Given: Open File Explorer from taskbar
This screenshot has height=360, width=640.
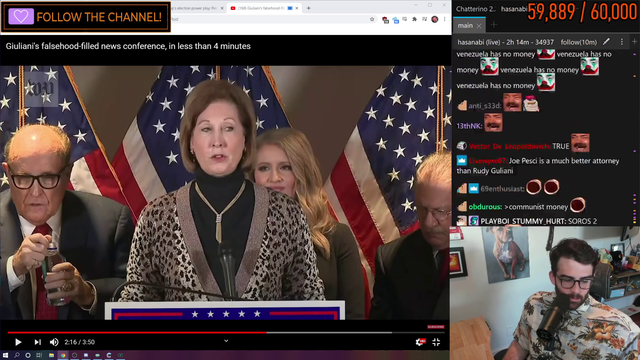Looking at the screenshot, I should coord(51,356).
